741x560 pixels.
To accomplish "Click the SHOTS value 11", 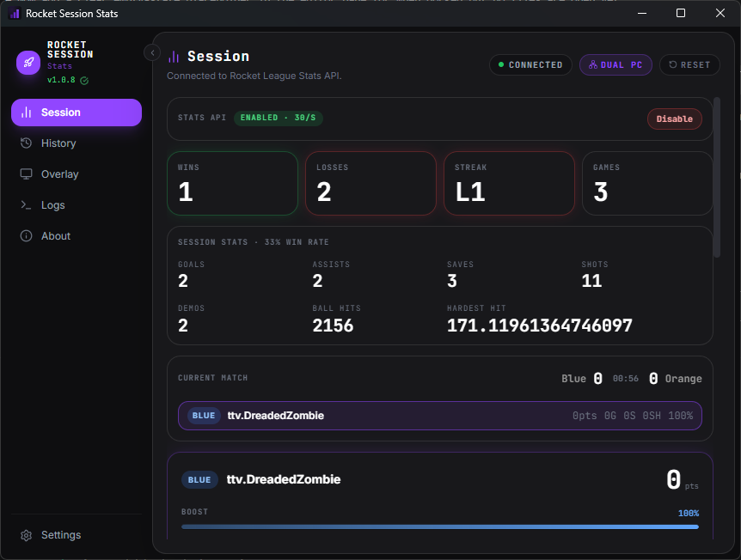I will [591, 281].
